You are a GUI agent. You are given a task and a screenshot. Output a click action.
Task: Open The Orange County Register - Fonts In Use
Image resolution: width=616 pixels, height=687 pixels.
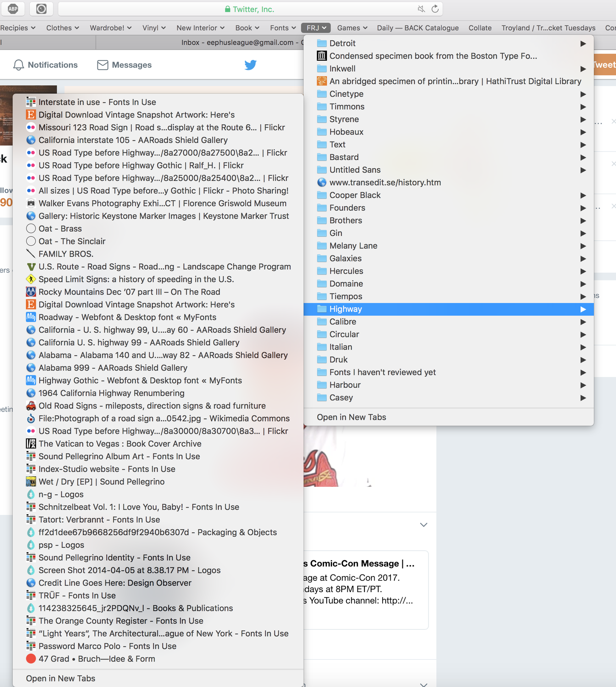coord(158,621)
